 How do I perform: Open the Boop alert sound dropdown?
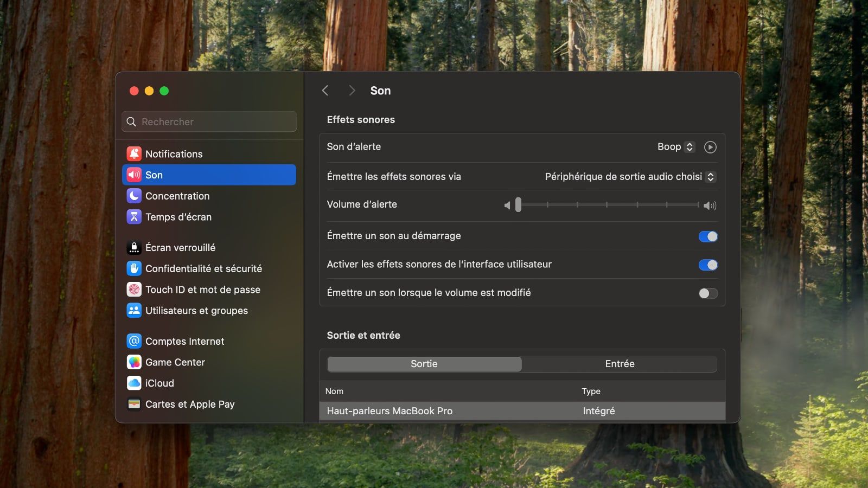coord(675,147)
